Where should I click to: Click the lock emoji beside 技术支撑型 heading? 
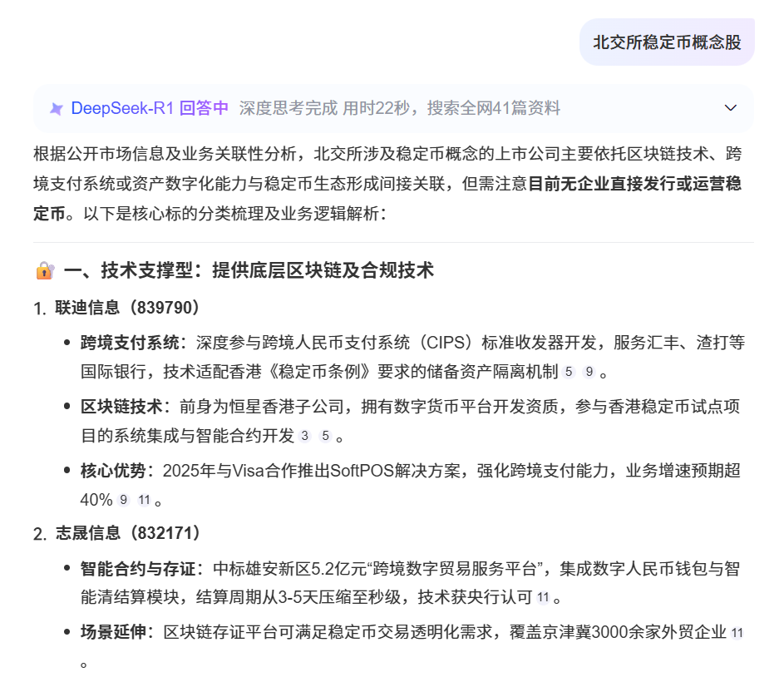(x=45, y=270)
